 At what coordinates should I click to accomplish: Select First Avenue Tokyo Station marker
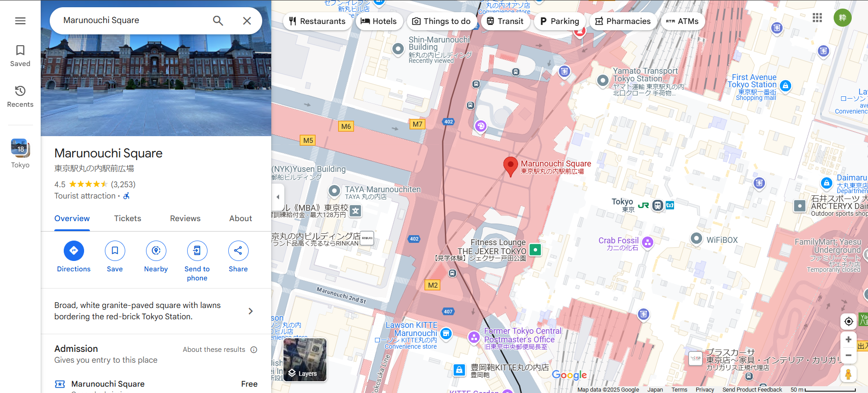point(786,85)
